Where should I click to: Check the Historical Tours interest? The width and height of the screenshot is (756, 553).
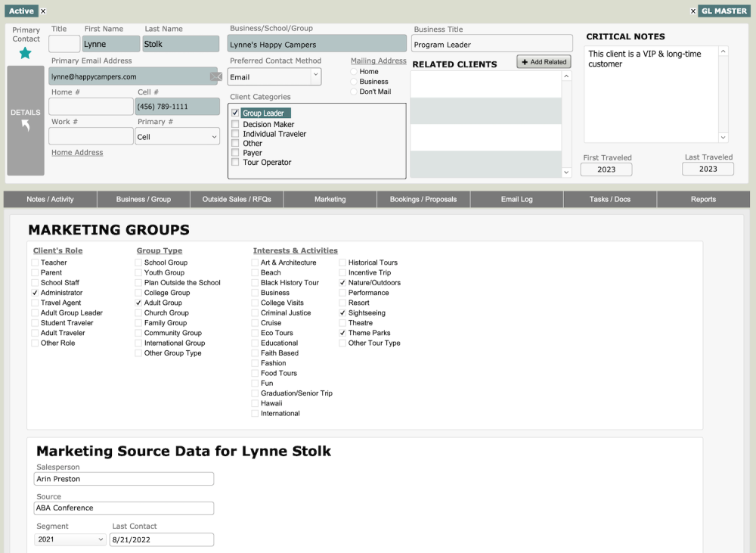pyautogui.click(x=342, y=263)
